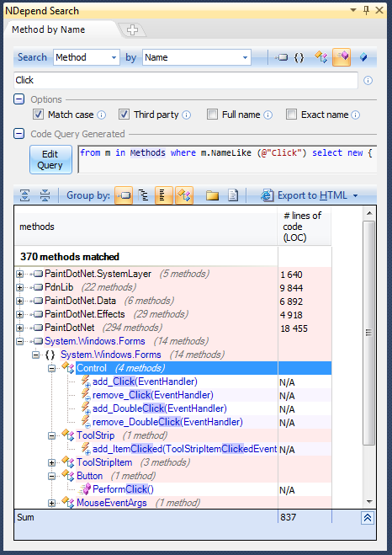Screen dimensions: 392x555
Task: Click info icon next to Third party
Action: click(186, 115)
